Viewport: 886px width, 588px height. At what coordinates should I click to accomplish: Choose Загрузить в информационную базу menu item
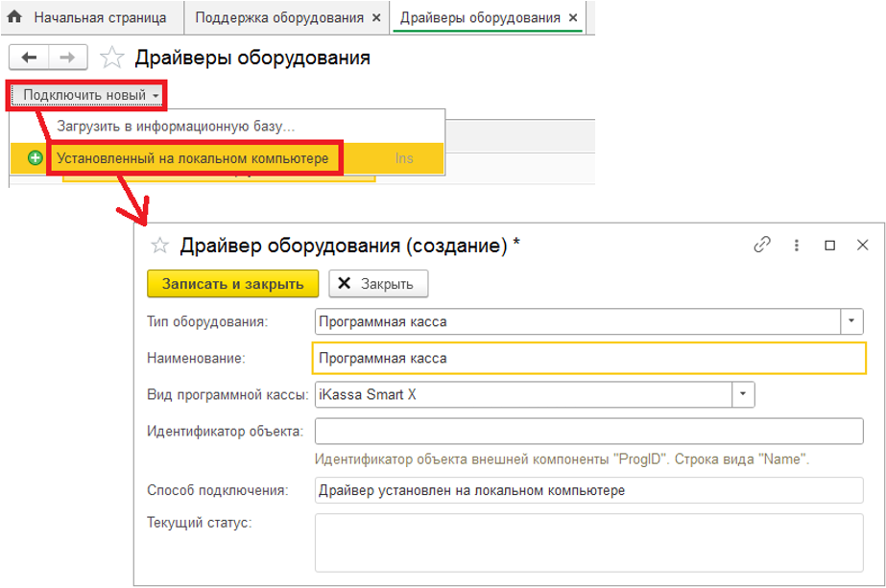pyautogui.click(x=175, y=127)
